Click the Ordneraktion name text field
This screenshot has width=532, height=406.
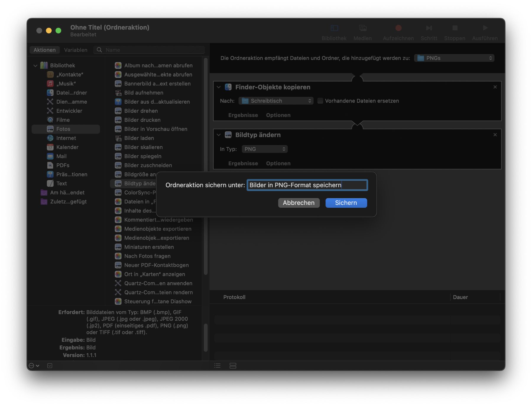(x=307, y=185)
